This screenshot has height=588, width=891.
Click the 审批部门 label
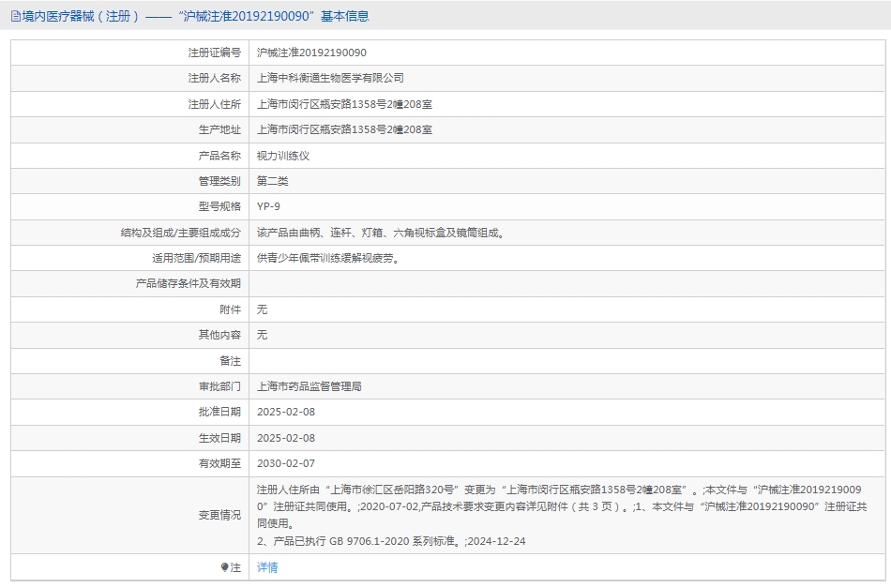click(219, 387)
